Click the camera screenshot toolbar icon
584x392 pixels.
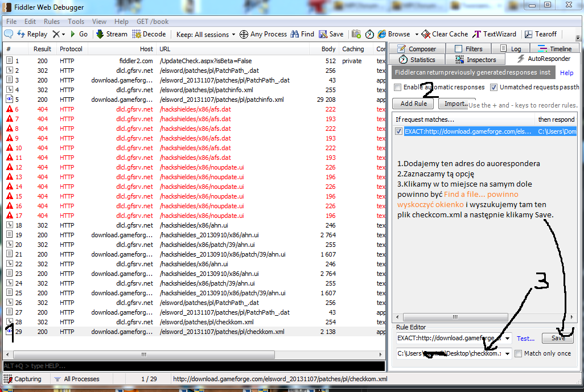pos(356,34)
